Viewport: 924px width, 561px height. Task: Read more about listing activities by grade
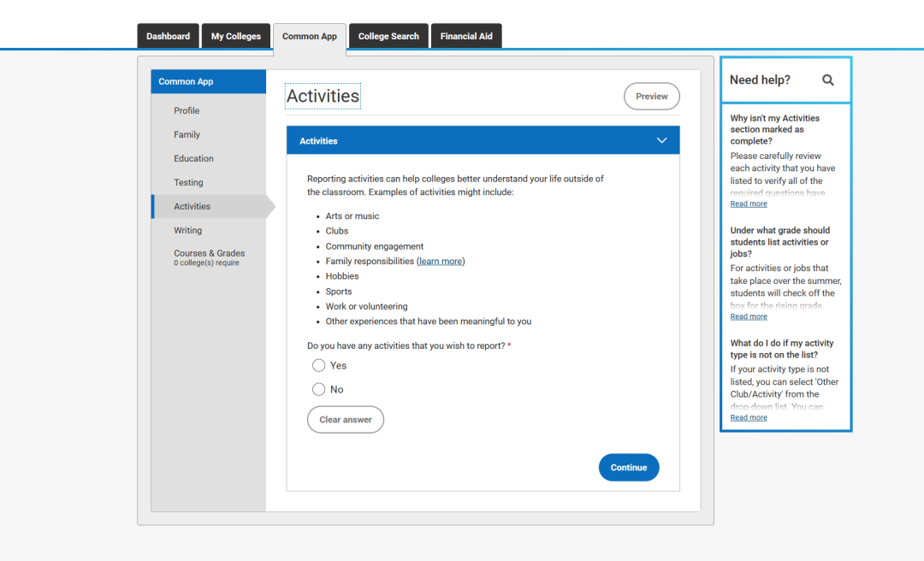pos(749,316)
